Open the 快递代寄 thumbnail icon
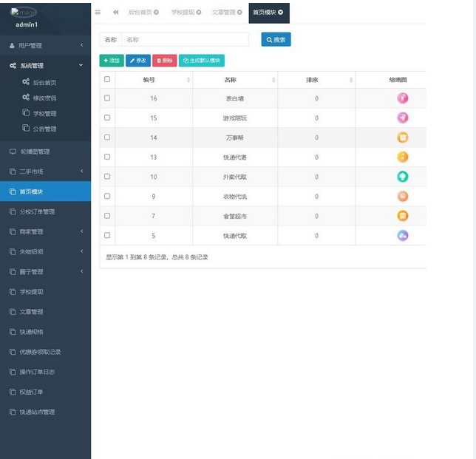This screenshot has width=476, height=459. pos(403,157)
